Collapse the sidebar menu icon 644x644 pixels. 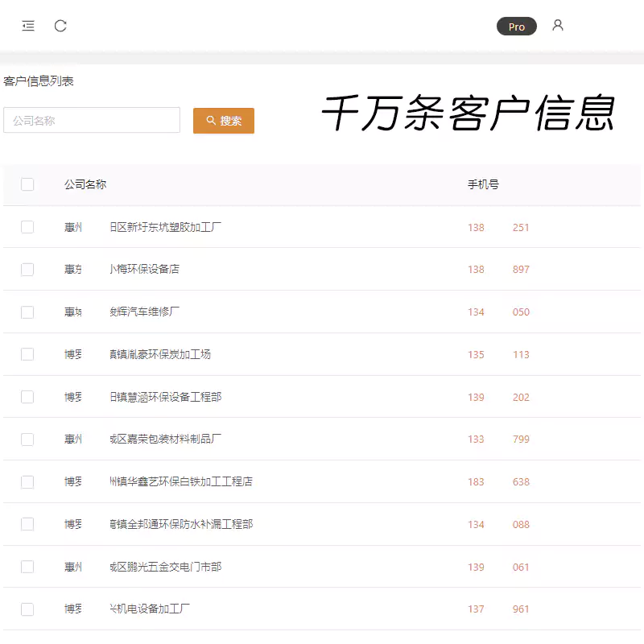(28, 26)
